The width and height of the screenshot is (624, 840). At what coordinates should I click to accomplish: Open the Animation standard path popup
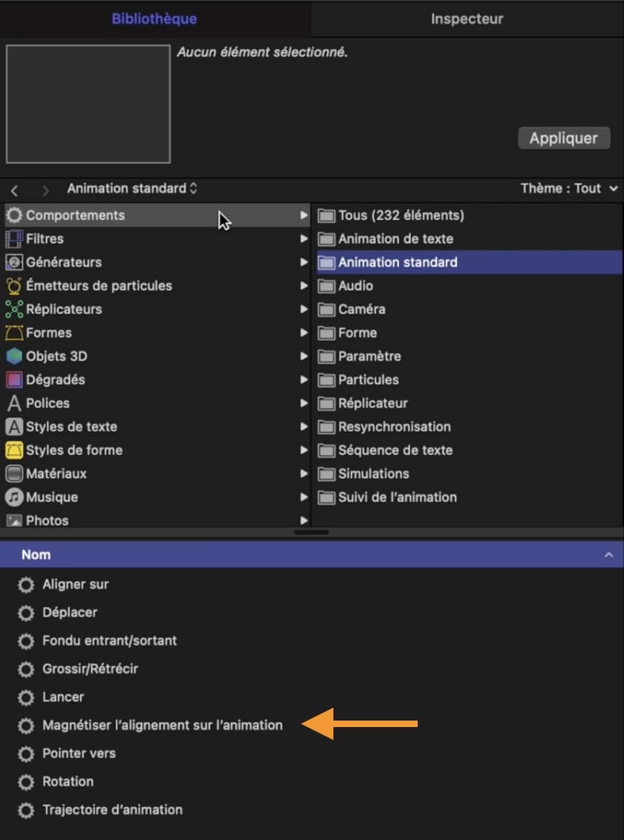[132, 188]
